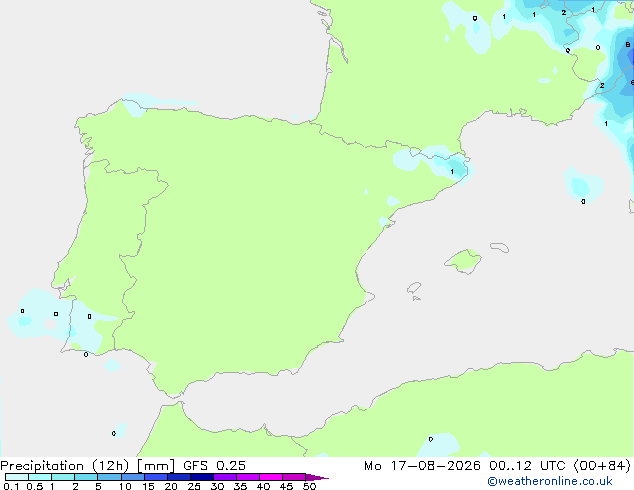Viewport: 634px width, 490px height.
Task: Click Mallorca island on the map
Action: (x=464, y=261)
